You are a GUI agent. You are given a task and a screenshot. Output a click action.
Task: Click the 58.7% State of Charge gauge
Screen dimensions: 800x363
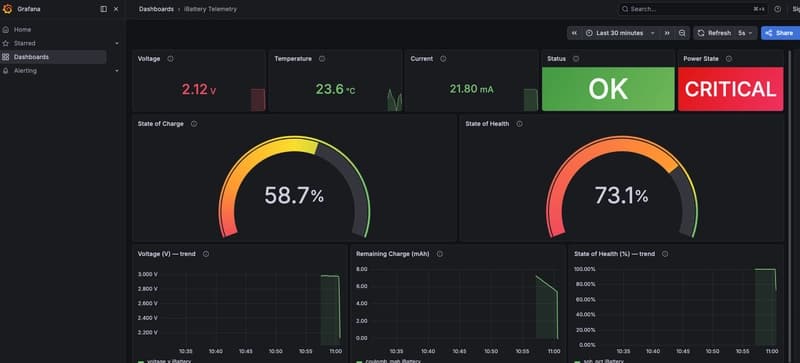pos(294,186)
